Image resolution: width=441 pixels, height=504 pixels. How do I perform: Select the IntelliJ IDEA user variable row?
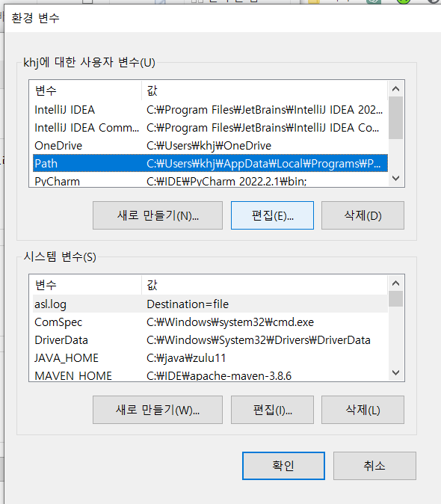[x=210, y=110]
